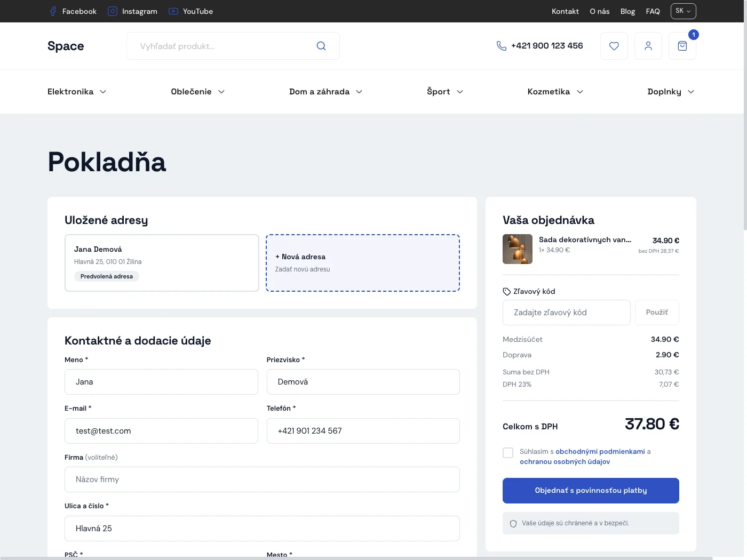This screenshot has height=560, width=747.
Task: Open the FAQ page
Action: pyautogui.click(x=653, y=11)
